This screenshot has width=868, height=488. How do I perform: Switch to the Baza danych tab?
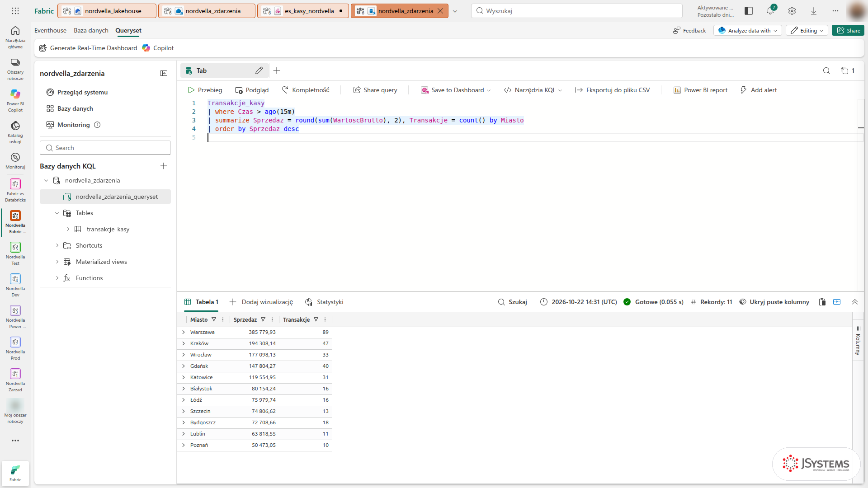pos(91,30)
